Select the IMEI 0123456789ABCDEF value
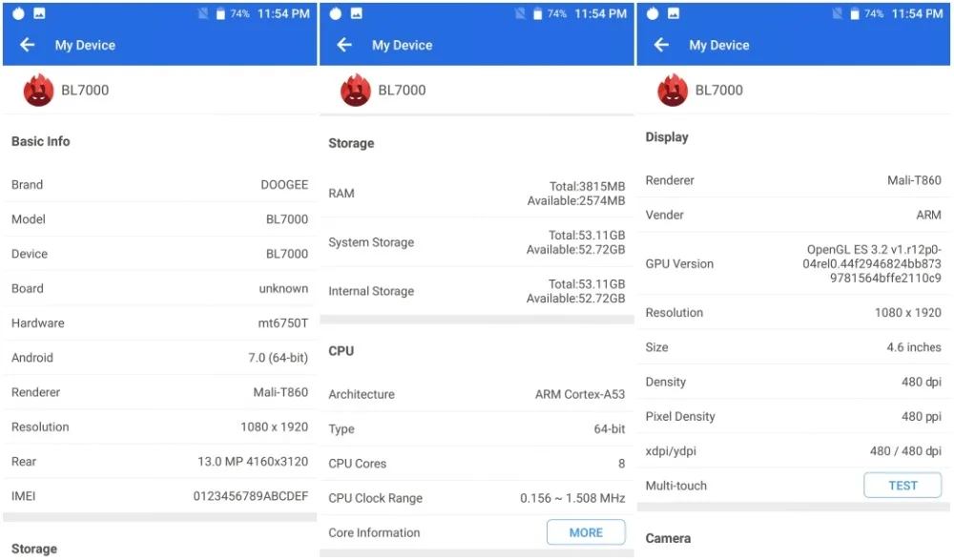Screen dimensions: 954x560 click(251, 496)
